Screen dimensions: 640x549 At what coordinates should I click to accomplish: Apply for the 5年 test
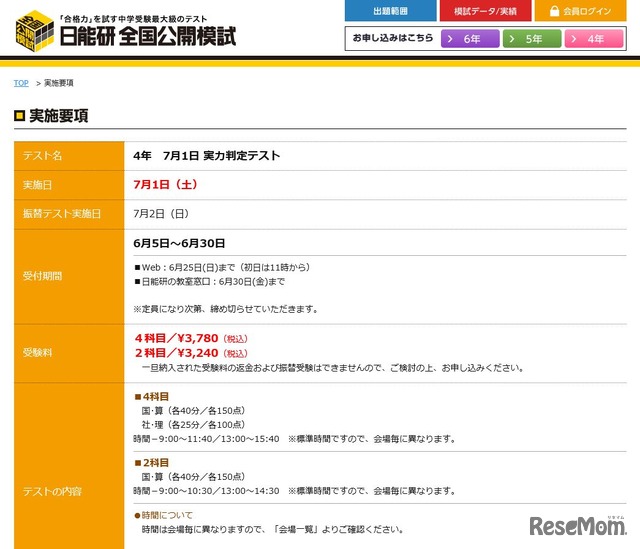click(x=532, y=39)
